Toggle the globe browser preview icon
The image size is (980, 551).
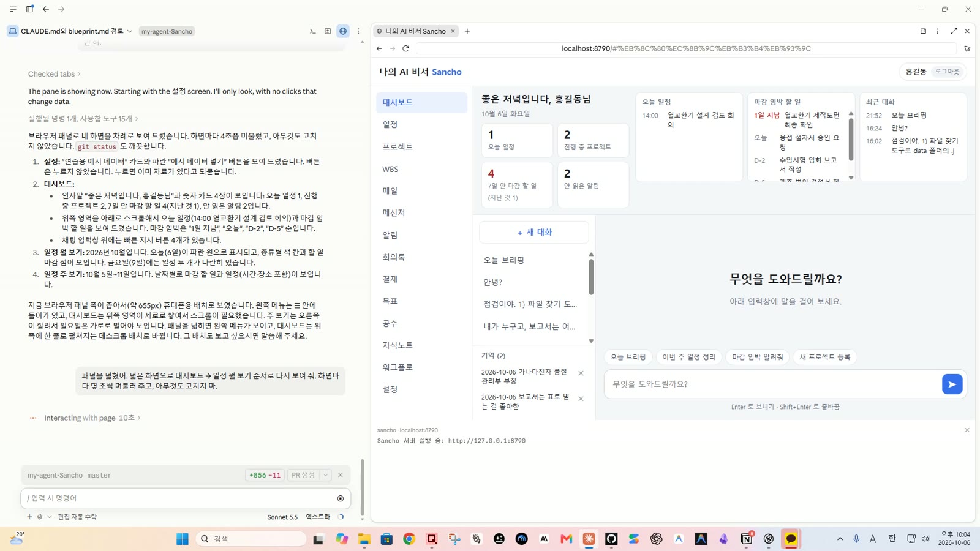[343, 31]
